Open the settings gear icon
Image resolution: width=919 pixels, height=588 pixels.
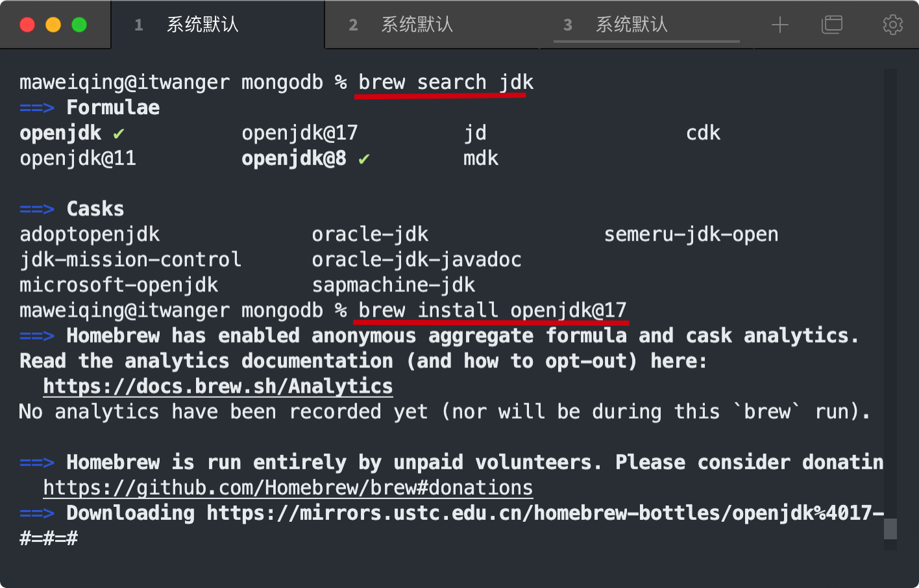click(892, 25)
